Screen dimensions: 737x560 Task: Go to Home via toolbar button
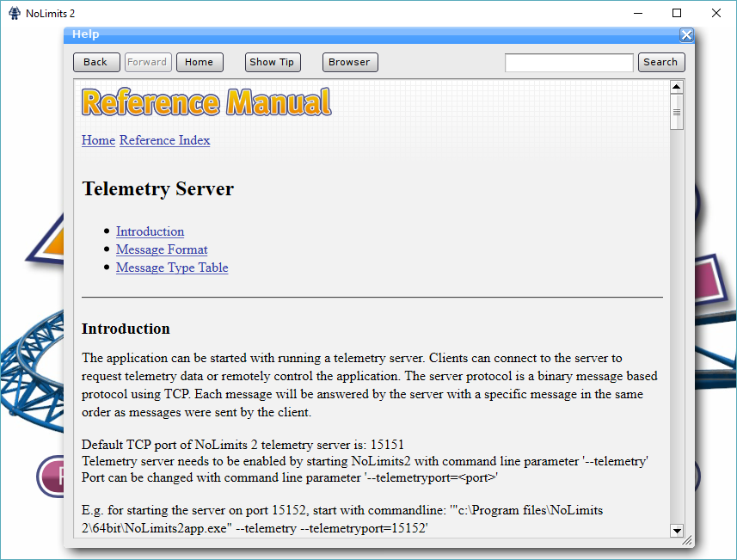click(200, 62)
